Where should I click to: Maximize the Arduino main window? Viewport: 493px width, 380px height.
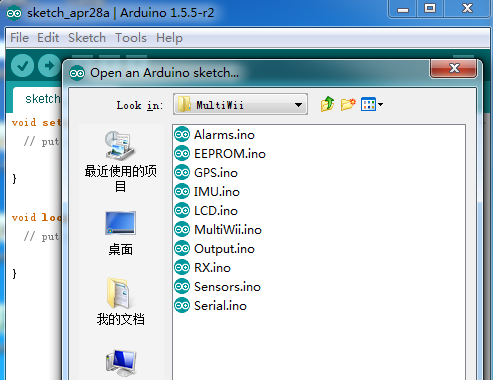pos(430,9)
